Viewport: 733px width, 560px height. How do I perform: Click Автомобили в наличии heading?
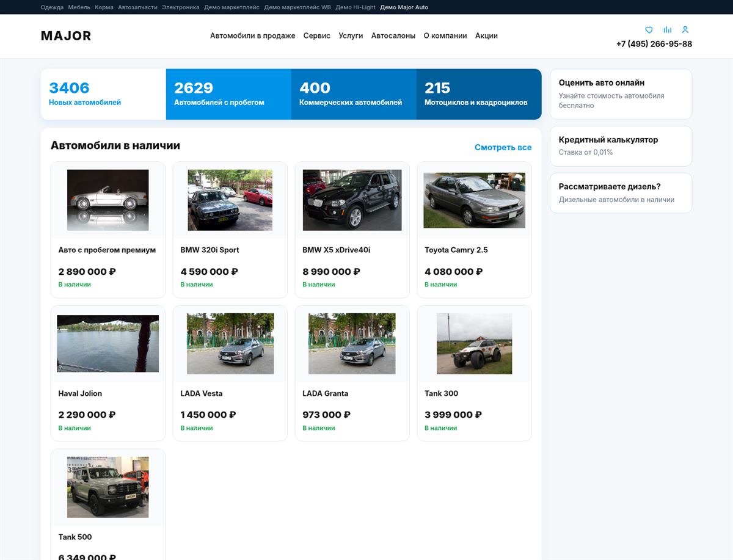pyautogui.click(x=115, y=146)
